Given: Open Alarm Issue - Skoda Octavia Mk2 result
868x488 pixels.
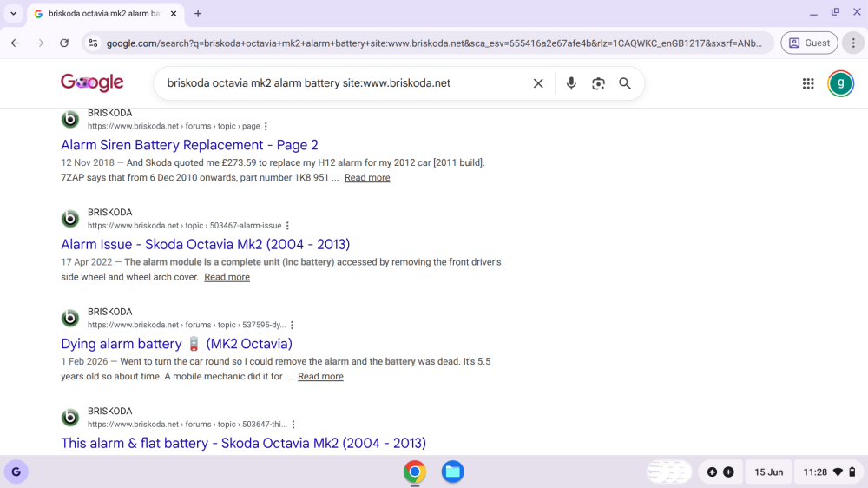Looking at the screenshot, I should tap(206, 244).
